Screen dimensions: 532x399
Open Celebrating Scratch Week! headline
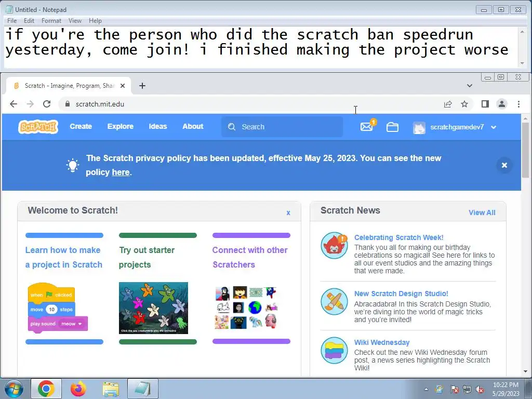(398, 237)
